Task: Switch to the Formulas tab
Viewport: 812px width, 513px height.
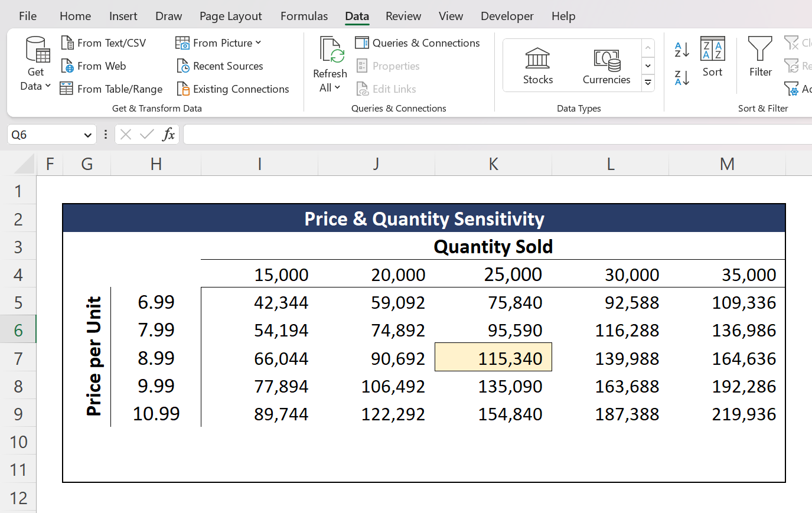Action: (x=304, y=16)
